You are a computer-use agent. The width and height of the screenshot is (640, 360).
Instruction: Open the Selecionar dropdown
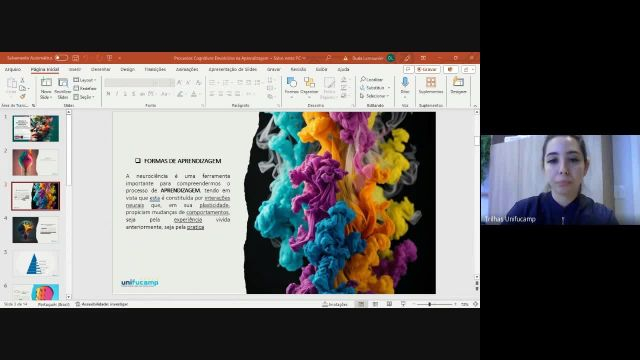tap(374, 96)
